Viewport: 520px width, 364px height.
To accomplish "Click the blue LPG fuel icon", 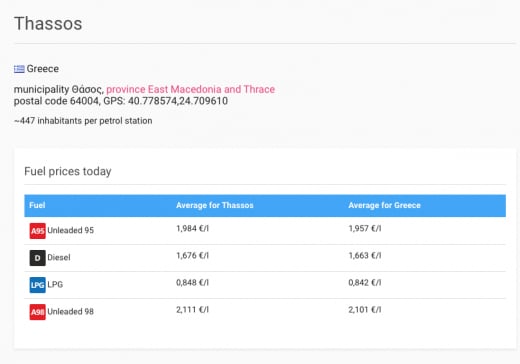I will pyautogui.click(x=37, y=285).
